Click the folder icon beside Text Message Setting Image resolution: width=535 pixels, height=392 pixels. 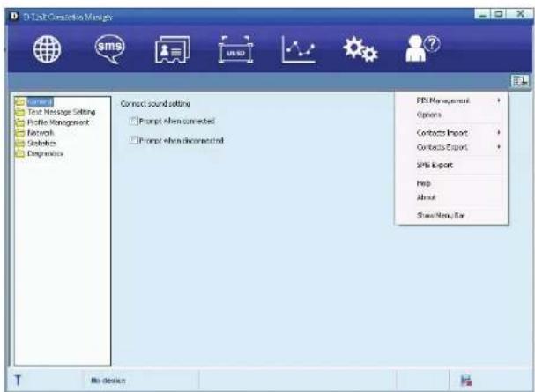click(x=20, y=112)
